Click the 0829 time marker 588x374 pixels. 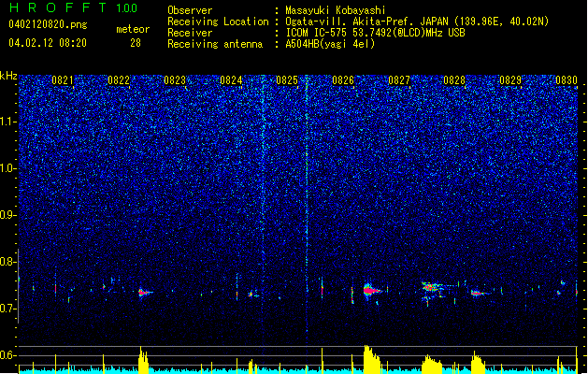pyautogui.click(x=510, y=80)
